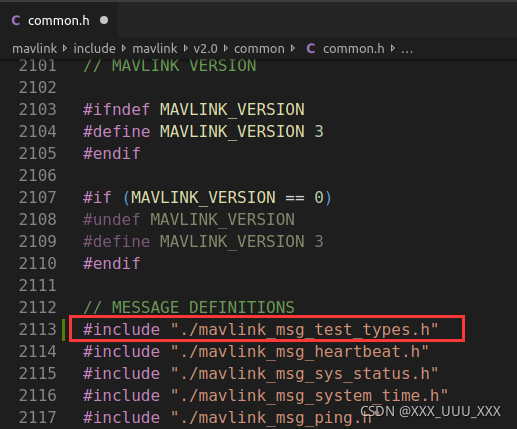Open the '...' symbol breadcrumb

(407, 50)
